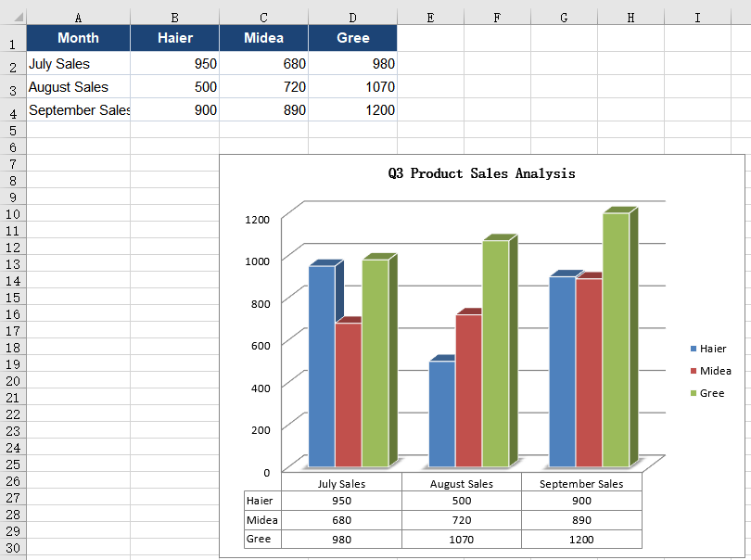
Task: Click the Gree legend entry
Action: point(706,393)
